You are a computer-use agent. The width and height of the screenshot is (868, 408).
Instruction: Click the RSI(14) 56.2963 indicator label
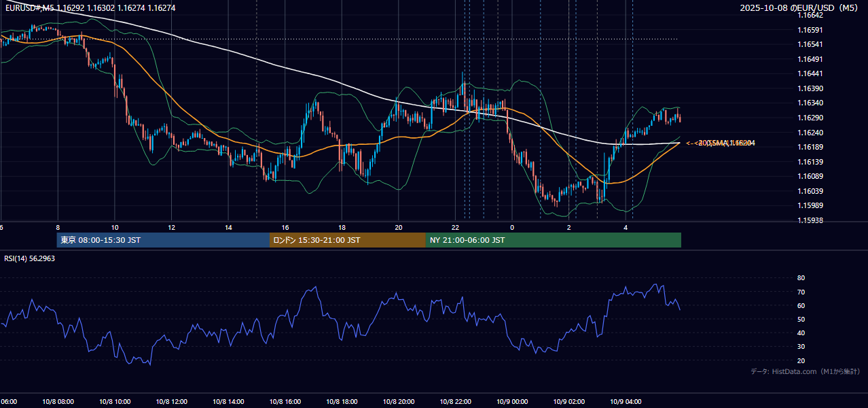pos(30,259)
